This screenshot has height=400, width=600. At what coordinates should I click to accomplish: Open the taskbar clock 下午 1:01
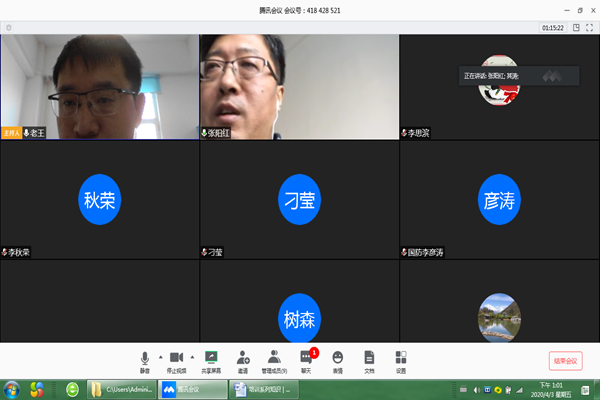(x=551, y=390)
